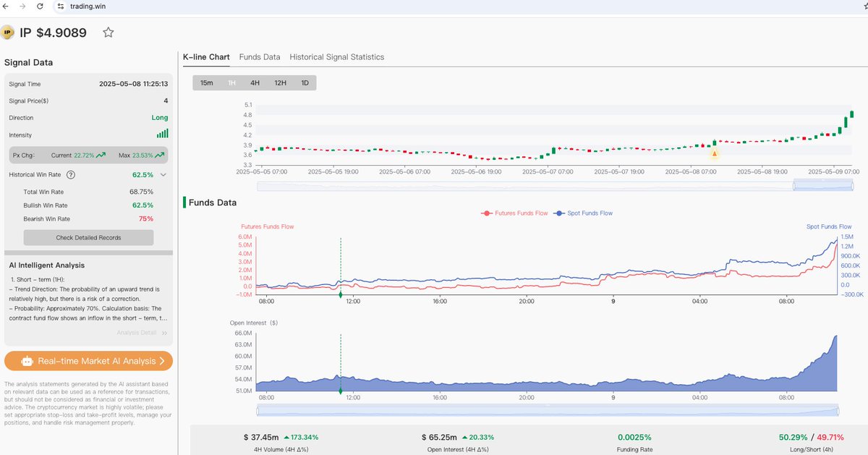Click signal triangle marker on K-line chart
Viewport: 868px width, 455px height.
(x=715, y=153)
